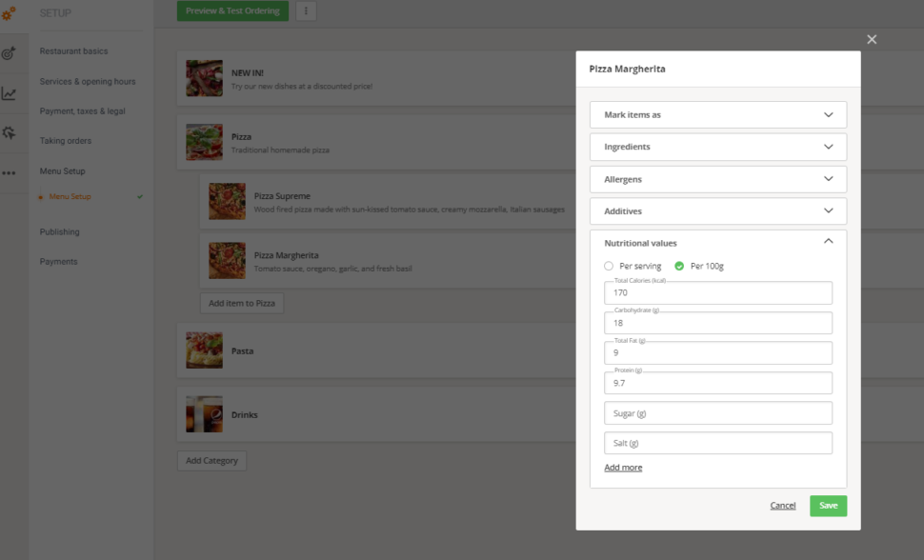This screenshot has height=560, width=924.
Task: Click the Drinks category thumbnail image
Action: (x=204, y=414)
